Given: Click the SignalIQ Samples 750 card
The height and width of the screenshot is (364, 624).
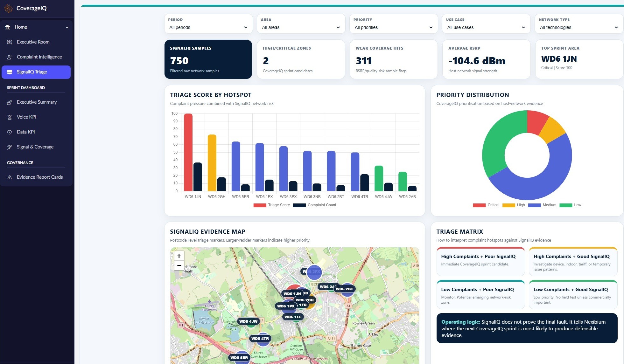Looking at the screenshot, I should (208, 59).
